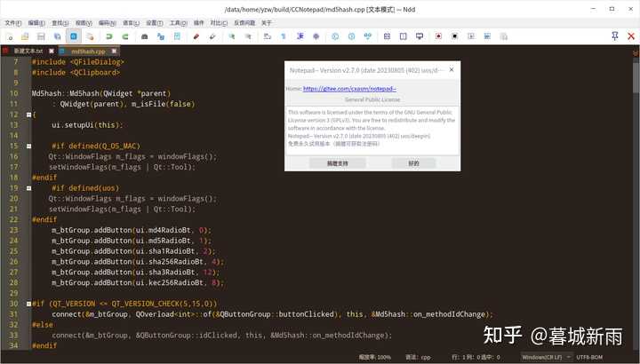Open the 语言(L) menu
Image resolution: width=640 pixels, height=364 pixels.
pyautogui.click(x=131, y=23)
